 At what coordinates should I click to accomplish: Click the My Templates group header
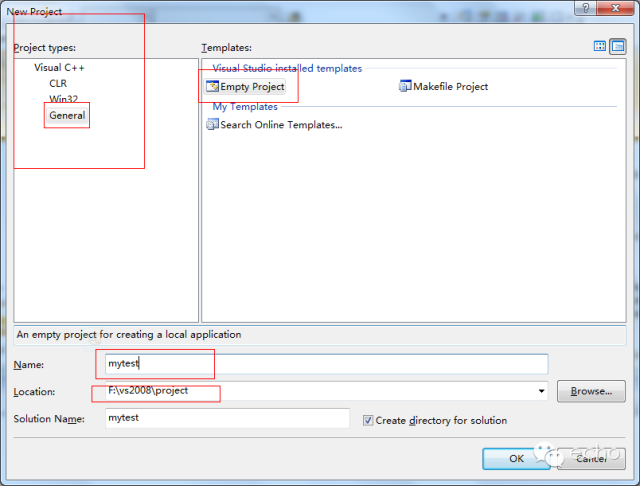(x=245, y=107)
